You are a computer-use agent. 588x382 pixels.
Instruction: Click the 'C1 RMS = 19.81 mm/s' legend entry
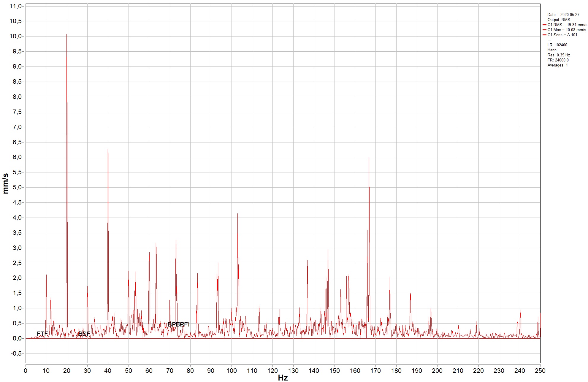coord(567,25)
